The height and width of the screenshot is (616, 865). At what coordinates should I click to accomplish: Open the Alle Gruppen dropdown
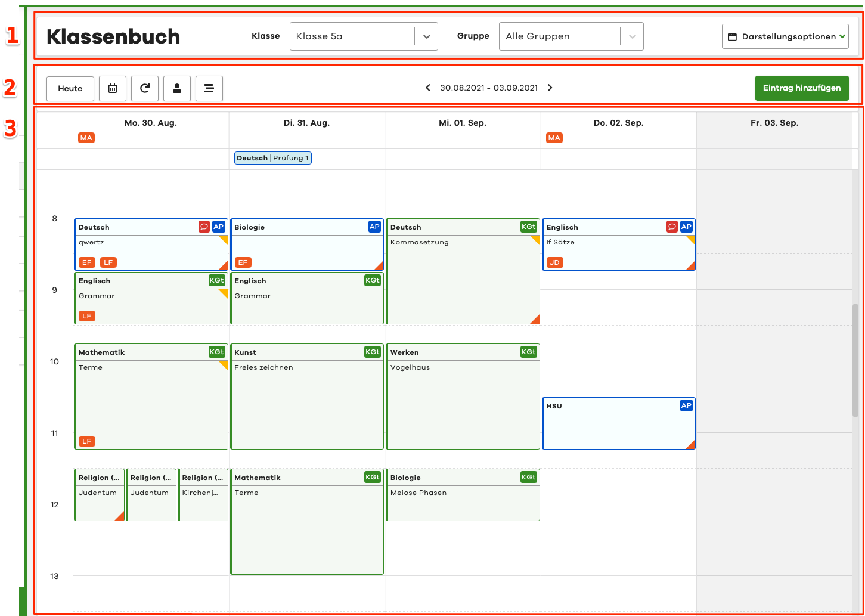pyautogui.click(x=571, y=36)
